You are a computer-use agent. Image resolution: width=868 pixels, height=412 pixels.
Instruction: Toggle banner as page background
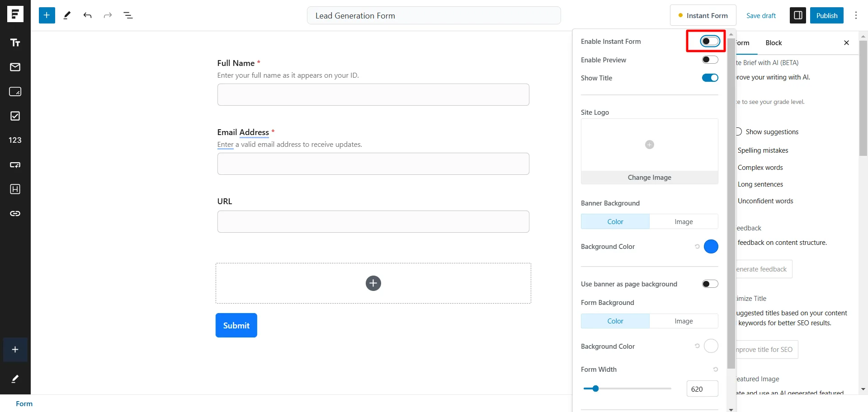(x=709, y=283)
